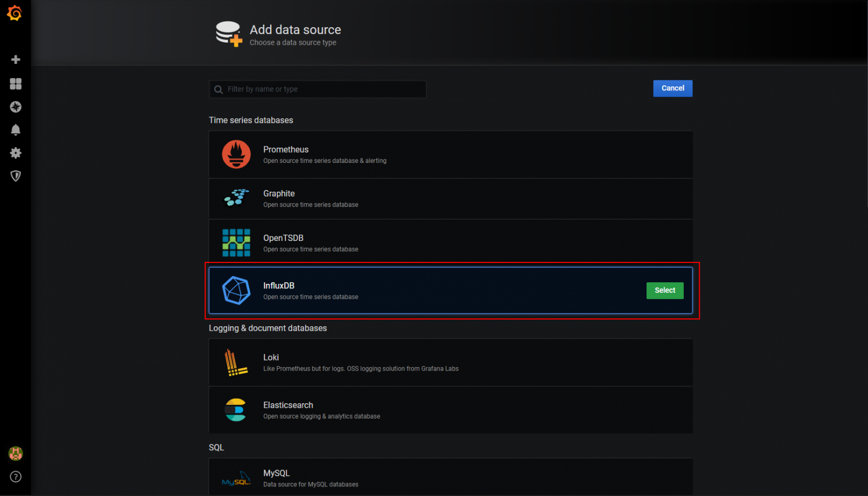Choose the Graphite data source entry
868x496 pixels.
click(450, 199)
